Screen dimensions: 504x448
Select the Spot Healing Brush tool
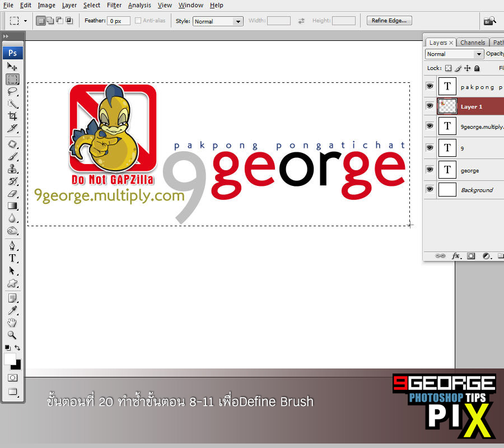click(12, 144)
